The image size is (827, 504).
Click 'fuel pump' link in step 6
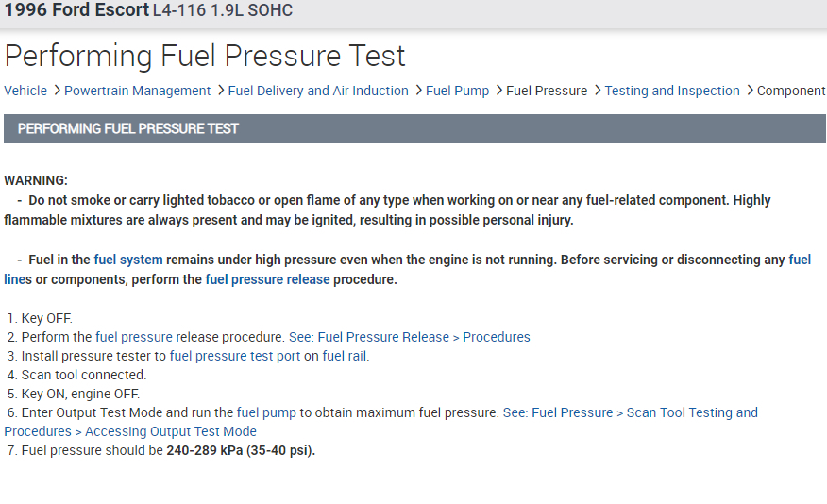[x=266, y=412]
